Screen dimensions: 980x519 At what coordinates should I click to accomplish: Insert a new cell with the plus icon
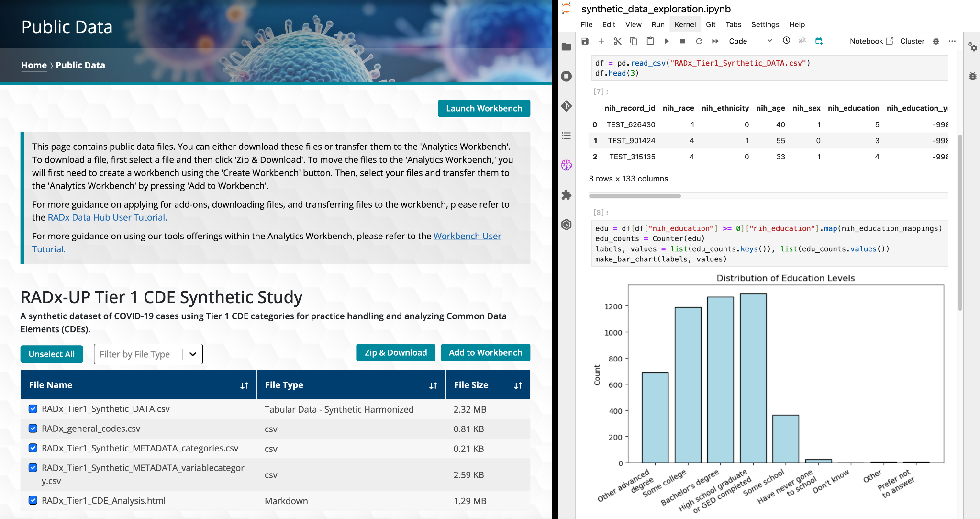click(601, 41)
